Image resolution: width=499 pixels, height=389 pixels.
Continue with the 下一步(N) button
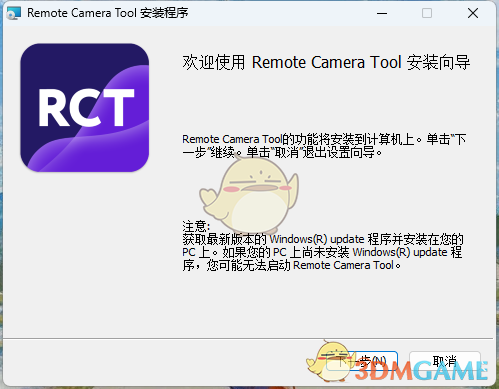pos(362,361)
